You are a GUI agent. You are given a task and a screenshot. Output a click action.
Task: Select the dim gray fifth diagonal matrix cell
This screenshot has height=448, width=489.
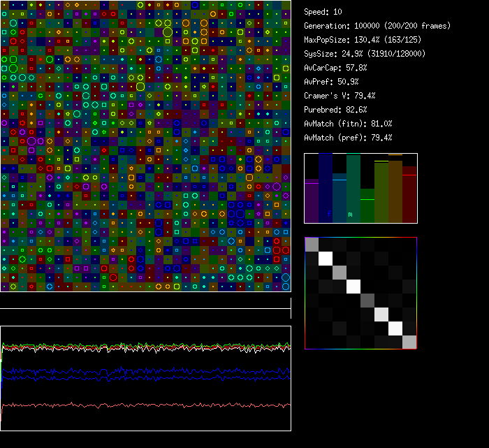(367, 300)
